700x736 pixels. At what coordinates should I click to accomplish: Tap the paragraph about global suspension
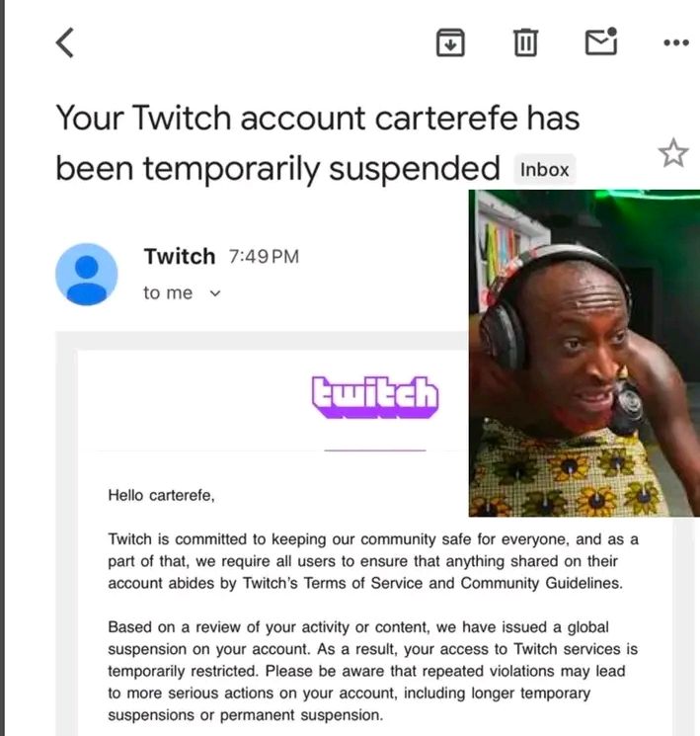373,671
